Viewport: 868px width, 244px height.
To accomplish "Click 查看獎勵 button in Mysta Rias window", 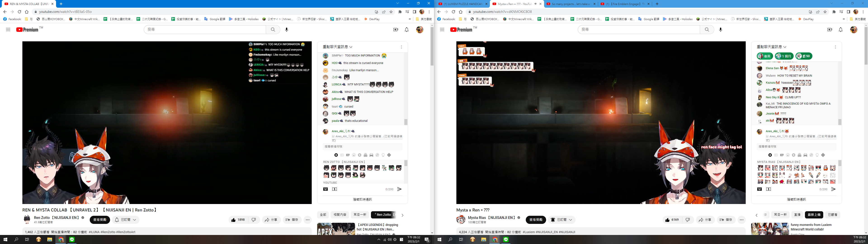I will click(x=536, y=220).
